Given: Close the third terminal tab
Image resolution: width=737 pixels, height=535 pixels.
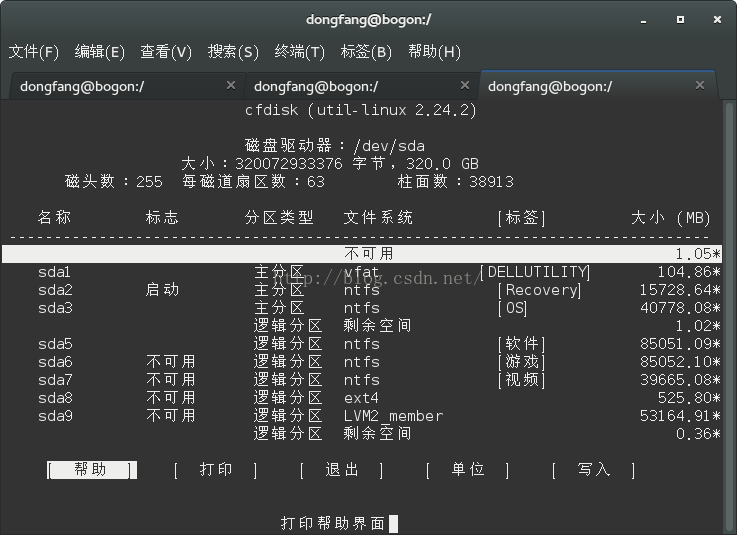Looking at the screenshot, I should pos(700,85).
